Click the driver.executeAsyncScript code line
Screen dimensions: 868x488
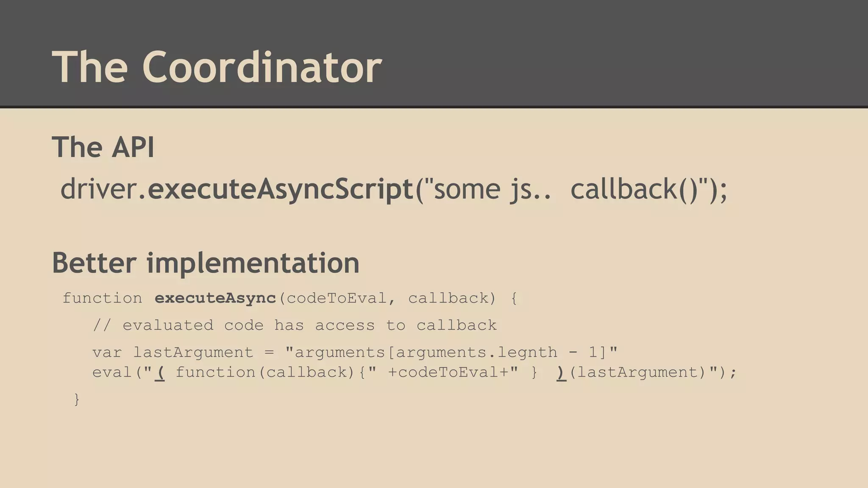tap(394, 189)
